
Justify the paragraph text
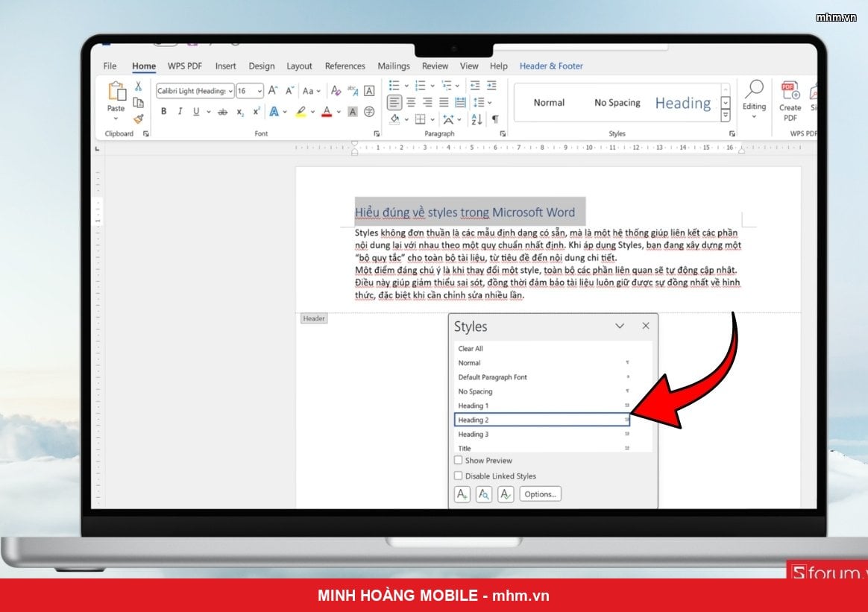tap(444, 102)
